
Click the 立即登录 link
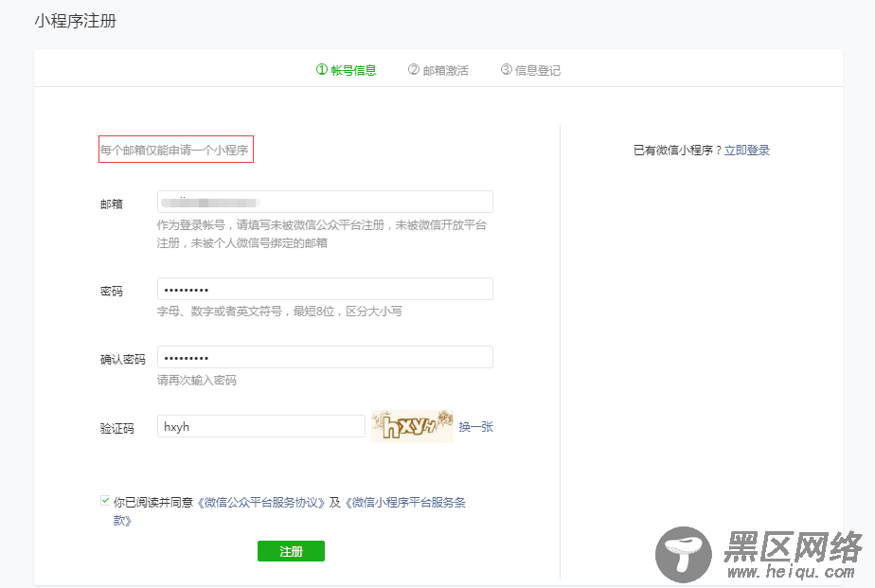[x=746, y=150]
